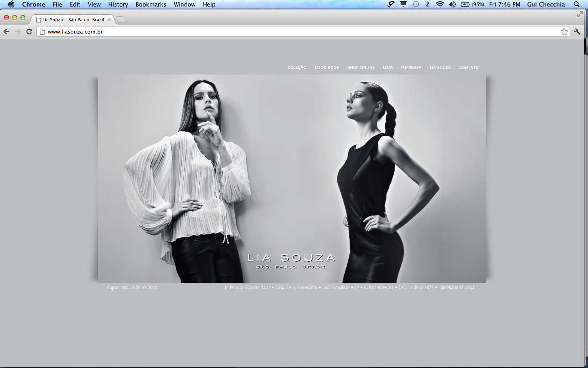Screen dimensions: 588x368
Task: Open the View menu
Action: [94, 4]
